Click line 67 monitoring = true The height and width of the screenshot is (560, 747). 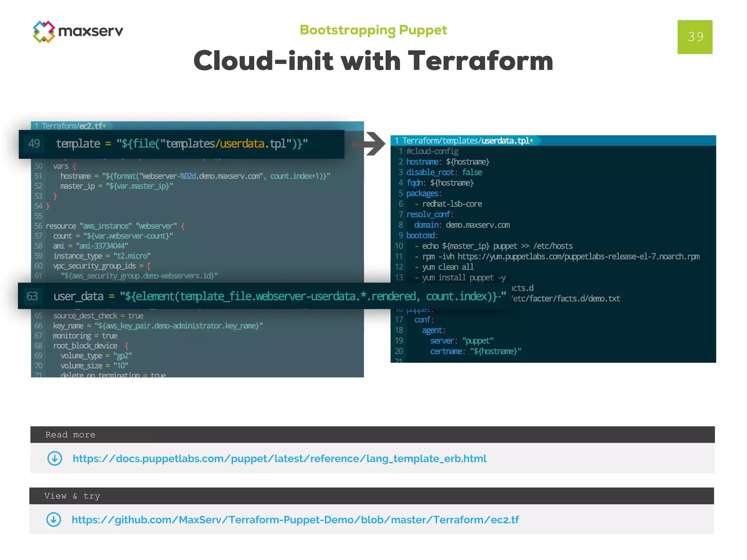point(85,336)
